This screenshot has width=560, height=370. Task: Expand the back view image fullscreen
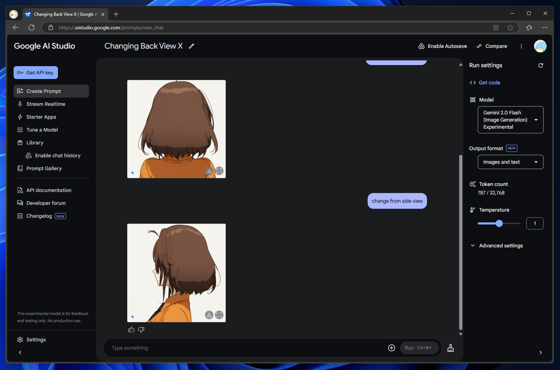click(219, 171)
